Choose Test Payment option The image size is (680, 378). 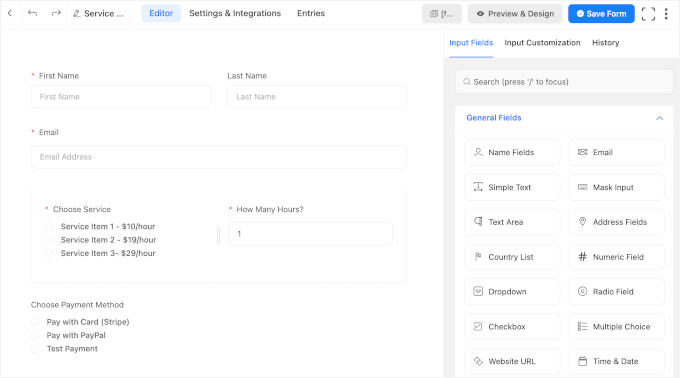pos(35,349)
